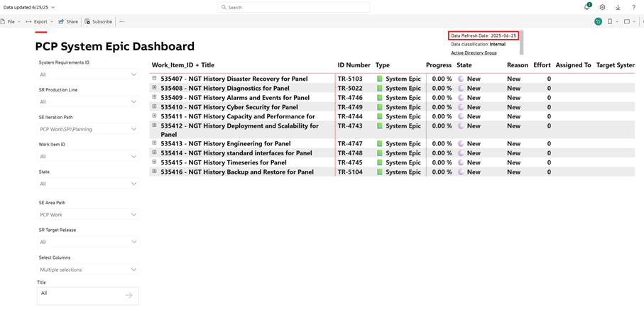The image size is (644, 317).
Task: Sort by Assigned To column header
Action: pyautogui.click(x=574, y=65)
